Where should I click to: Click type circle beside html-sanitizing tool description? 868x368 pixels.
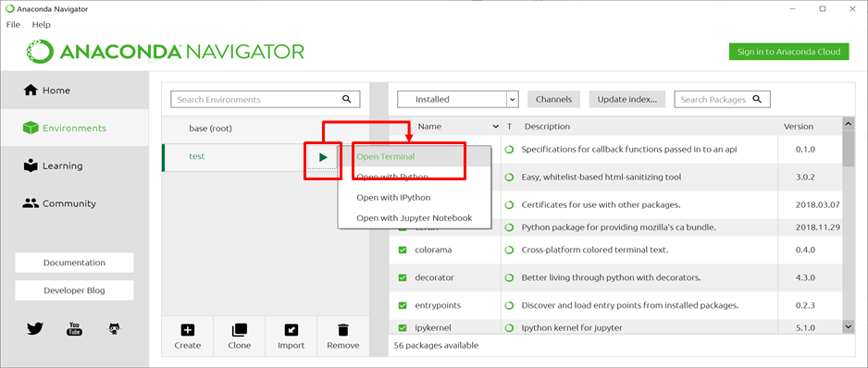pyautogui.click(x=509, y=178)
